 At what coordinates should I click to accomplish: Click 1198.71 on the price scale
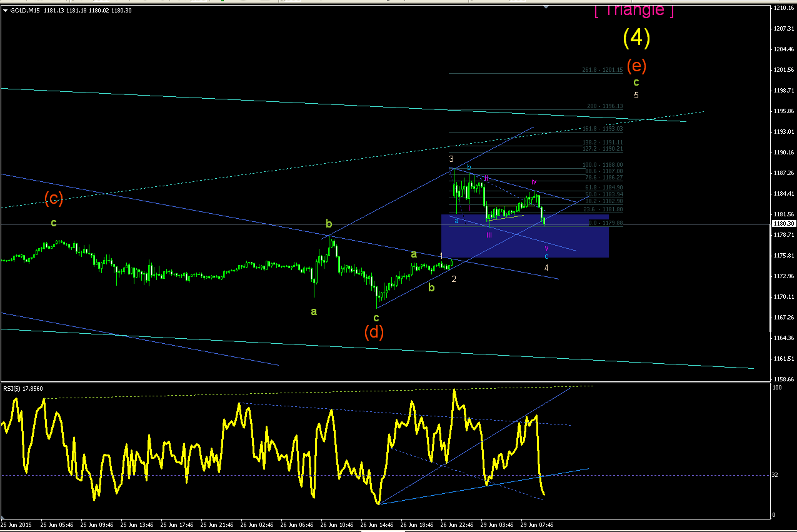point(784,90)
